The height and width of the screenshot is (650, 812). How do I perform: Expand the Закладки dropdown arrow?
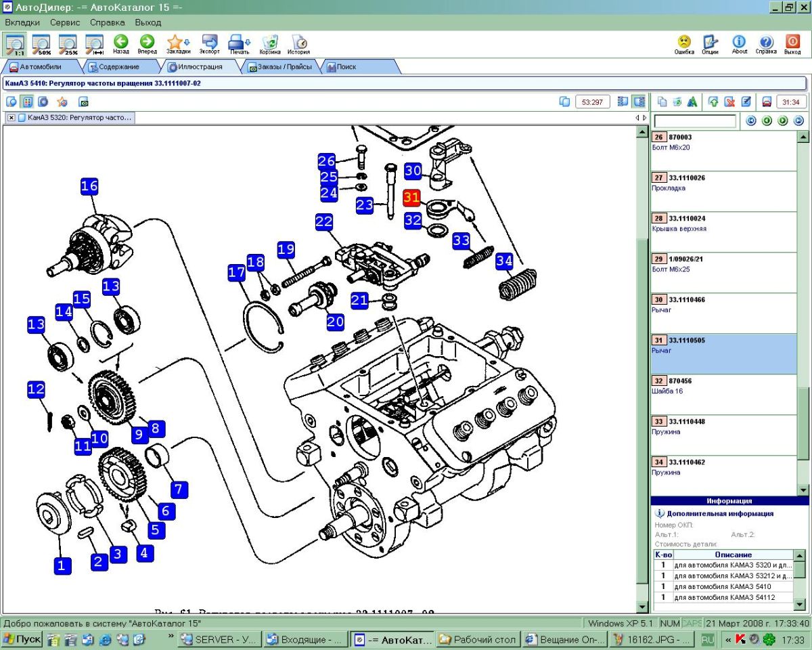(x=187, y=41)
